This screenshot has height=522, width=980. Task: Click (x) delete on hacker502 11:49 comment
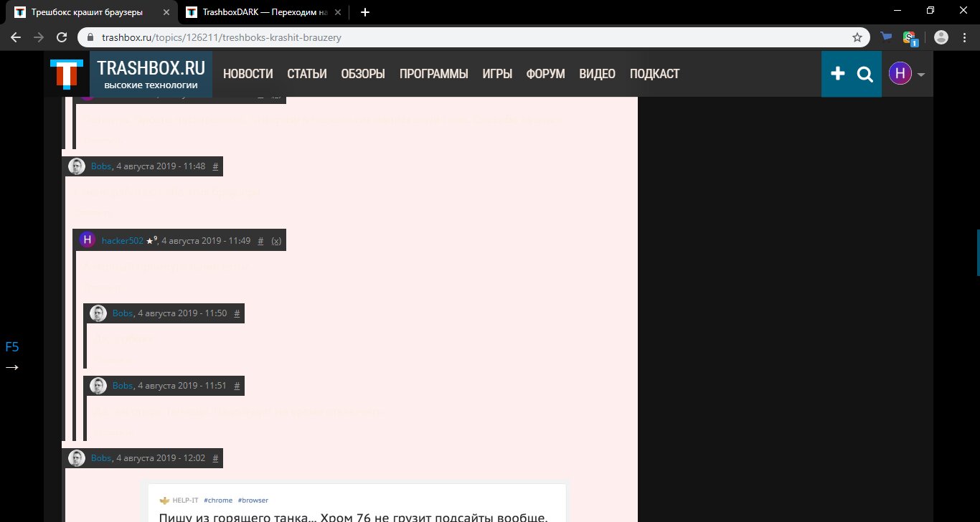pos(276,241)
